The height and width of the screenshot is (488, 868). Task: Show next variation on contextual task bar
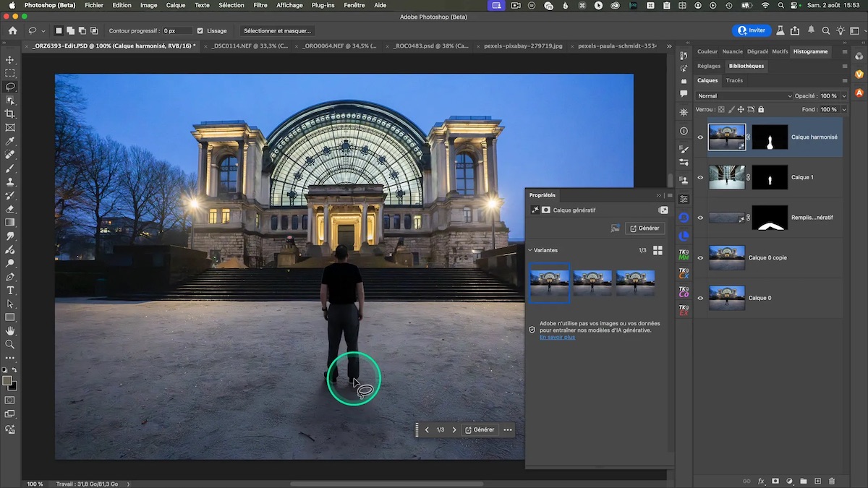pos(454,429)
